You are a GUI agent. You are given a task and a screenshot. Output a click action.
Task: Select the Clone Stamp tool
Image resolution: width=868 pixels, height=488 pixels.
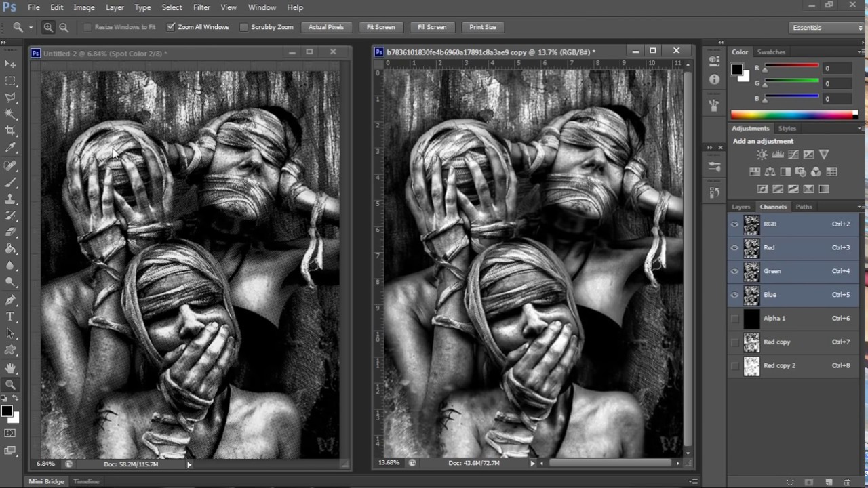[x=10, y=199]
